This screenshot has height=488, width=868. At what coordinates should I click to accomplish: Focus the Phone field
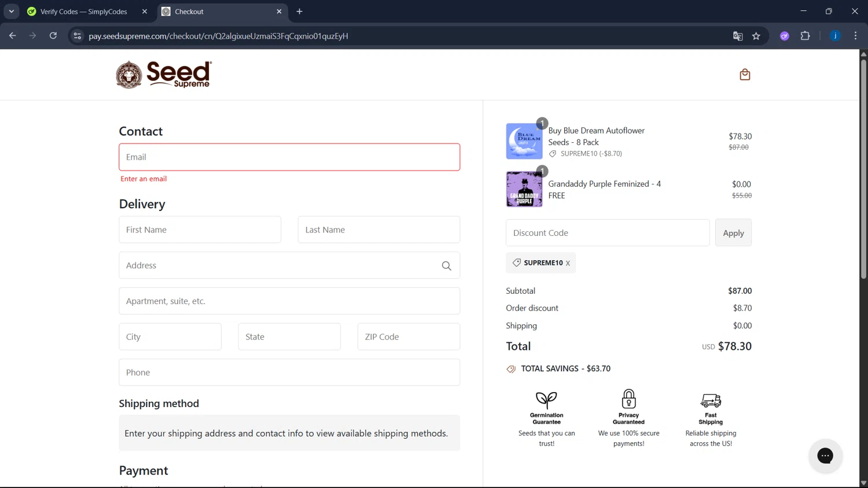(x=289, y=372)
